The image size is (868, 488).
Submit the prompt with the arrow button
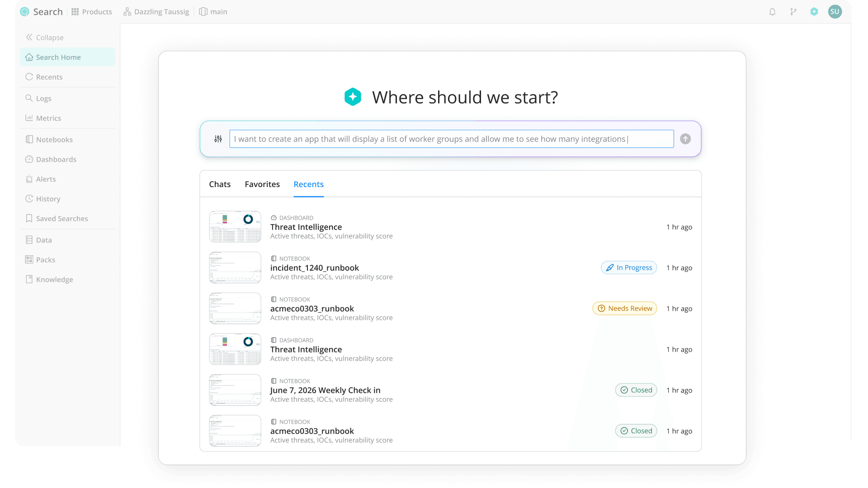tap(685, 139)
